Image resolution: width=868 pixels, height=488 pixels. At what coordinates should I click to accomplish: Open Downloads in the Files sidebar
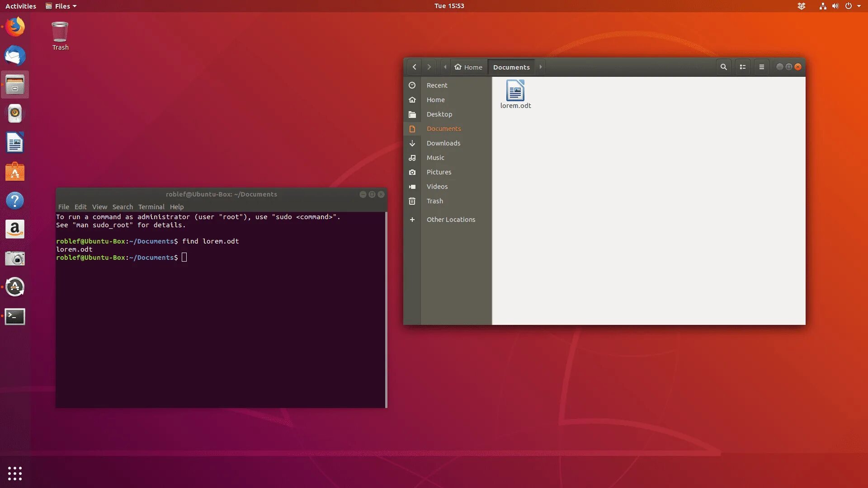pos(443,143)
